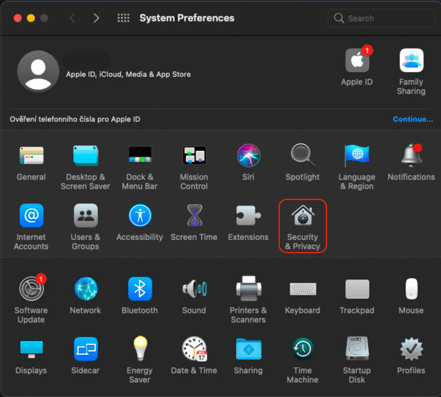Click the Continue... link
This screenshot has height=397, width=441.
click(x=413, y=119)
